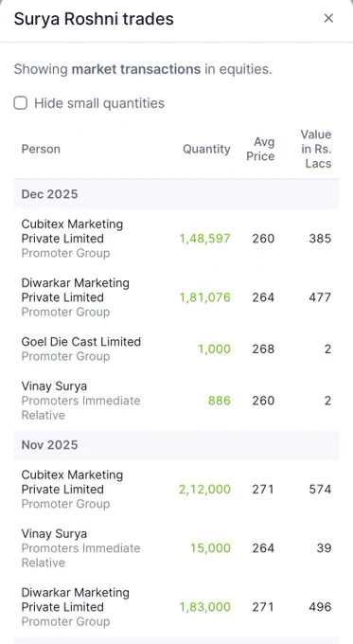Viewport: 353px width, 644px height.
Task: Click the 1,48,597 quantity value
Action: click(x=204, y=239)
